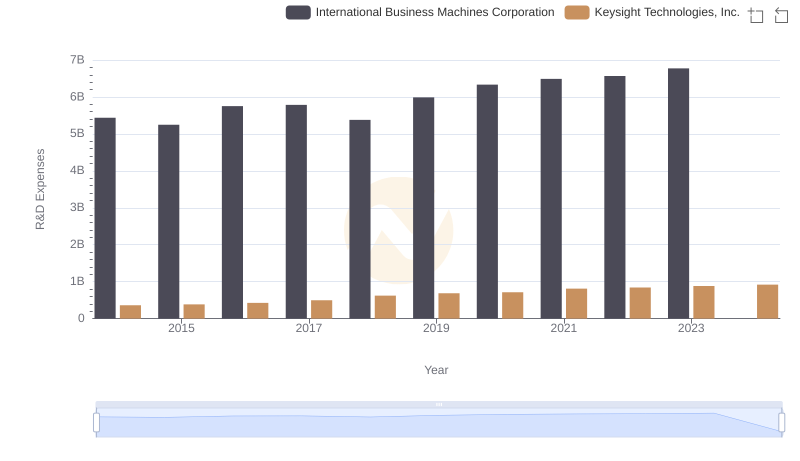This screenshot has width=800, height=461.
Task: Click the '1B' y-axis label
Action: tap(77, 281)
